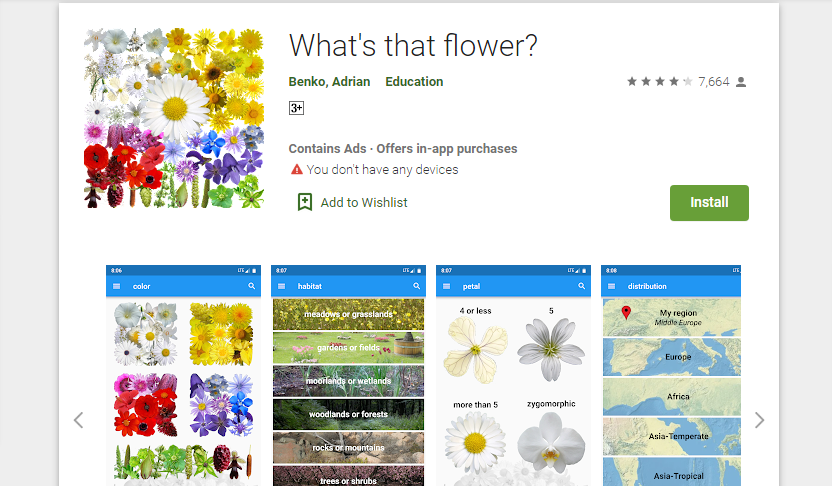Select moorlands or wetlands habitat
832x486 pixels.
(x=349, y=381)
